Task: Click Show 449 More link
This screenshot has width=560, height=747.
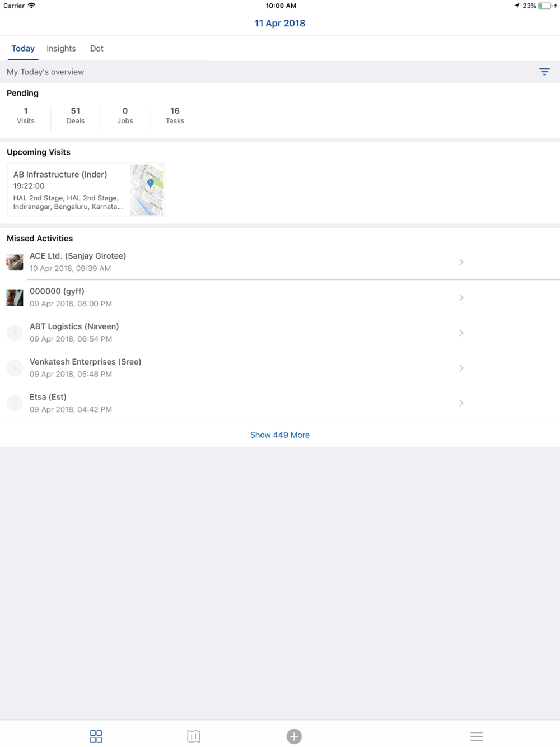Action: [x=280, y=435]
